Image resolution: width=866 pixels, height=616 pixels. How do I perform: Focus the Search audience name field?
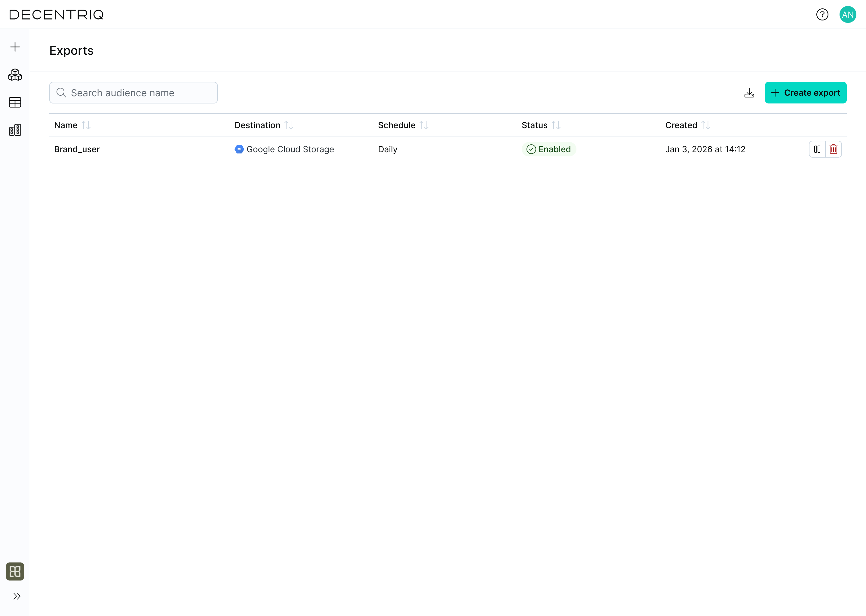(134, 93)
